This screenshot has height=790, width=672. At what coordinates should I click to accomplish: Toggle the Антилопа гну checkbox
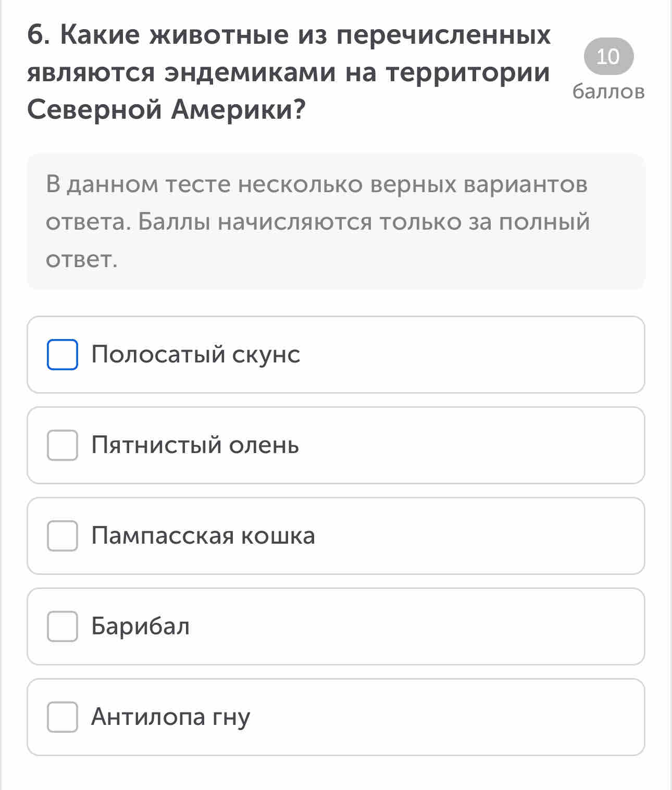63,717
